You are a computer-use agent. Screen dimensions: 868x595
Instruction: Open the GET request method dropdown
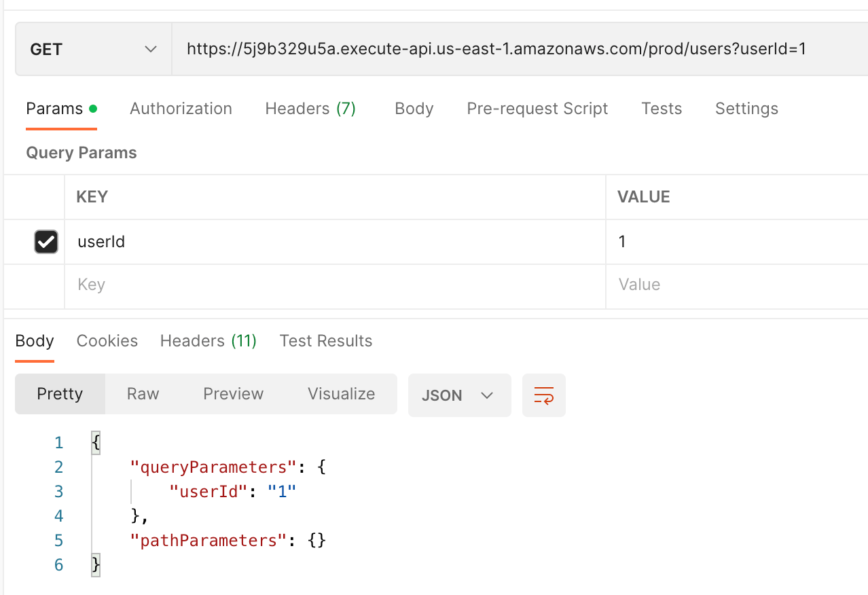coord(92,48)
